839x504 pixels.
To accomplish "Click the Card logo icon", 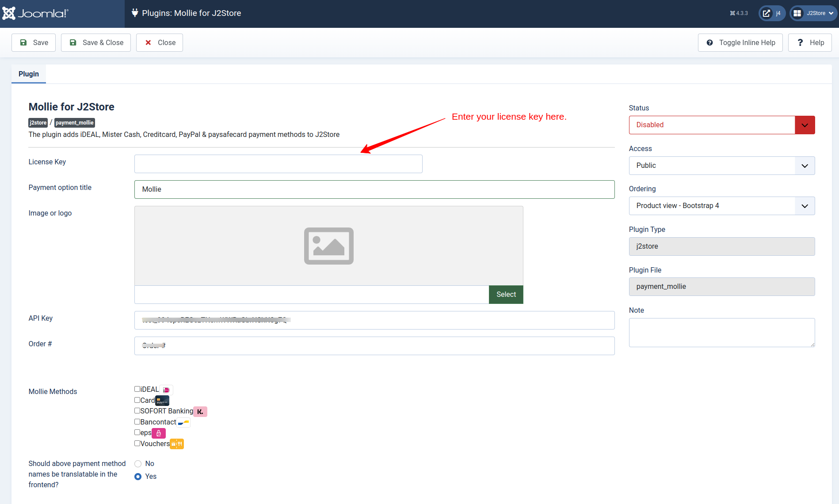I will click(162, 401).
